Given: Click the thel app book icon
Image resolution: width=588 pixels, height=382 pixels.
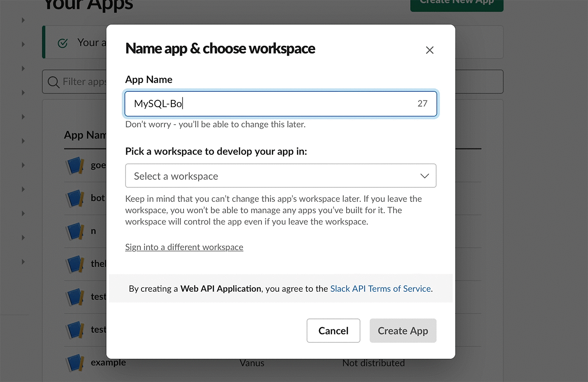Looking at the screenshot, I should click(x=75, y=264).
